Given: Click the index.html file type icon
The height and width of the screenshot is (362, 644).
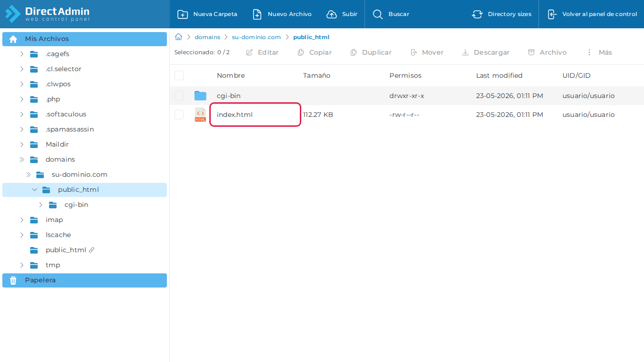Looking at the screenshot, I should pyautogui.click(x=200, y=115).
